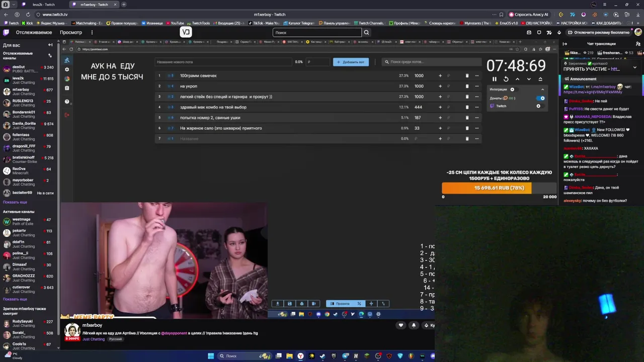
Task: Collapse the stream chat panel arrow
Action: [x=565, y=44]
